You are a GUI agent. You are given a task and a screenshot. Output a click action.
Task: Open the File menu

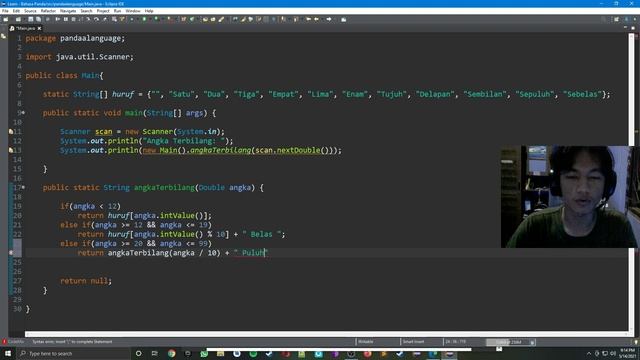(5, 11)
